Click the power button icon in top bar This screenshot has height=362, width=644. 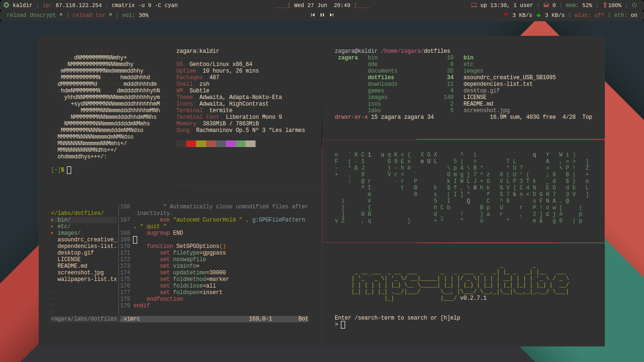pos(634,5)
